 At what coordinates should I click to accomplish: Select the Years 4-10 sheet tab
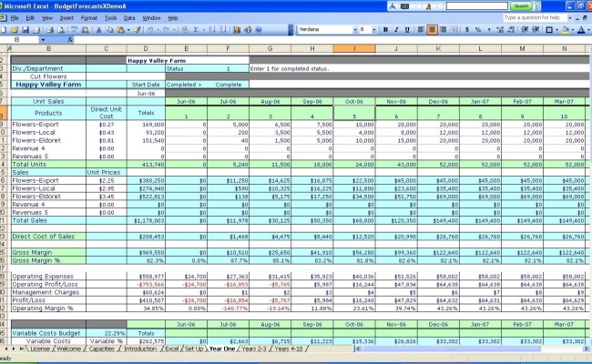tap(289, 349)
